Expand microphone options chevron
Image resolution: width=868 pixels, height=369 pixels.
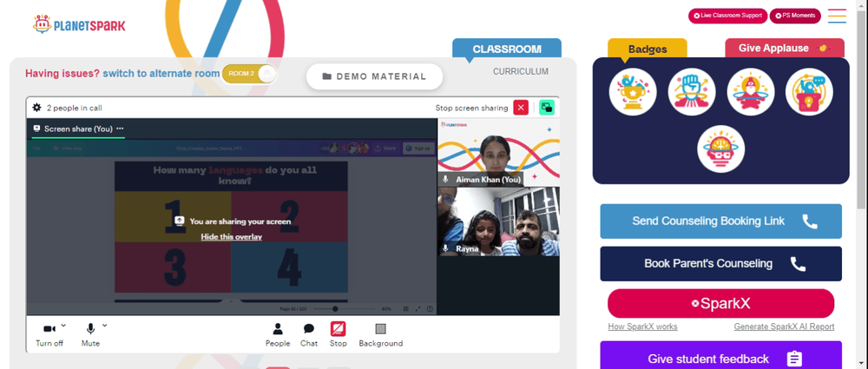[x=105, y=326]
